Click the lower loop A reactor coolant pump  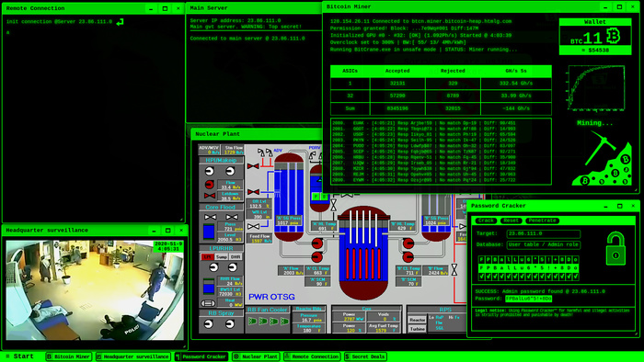tap(316, 257)
